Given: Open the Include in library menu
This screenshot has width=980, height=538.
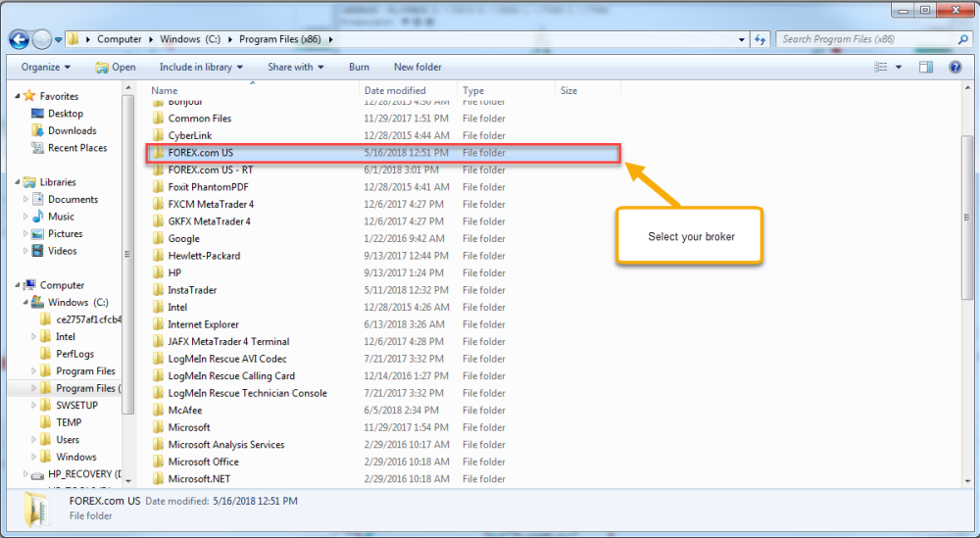Looking at the screenshot, I should pos(201,67).
